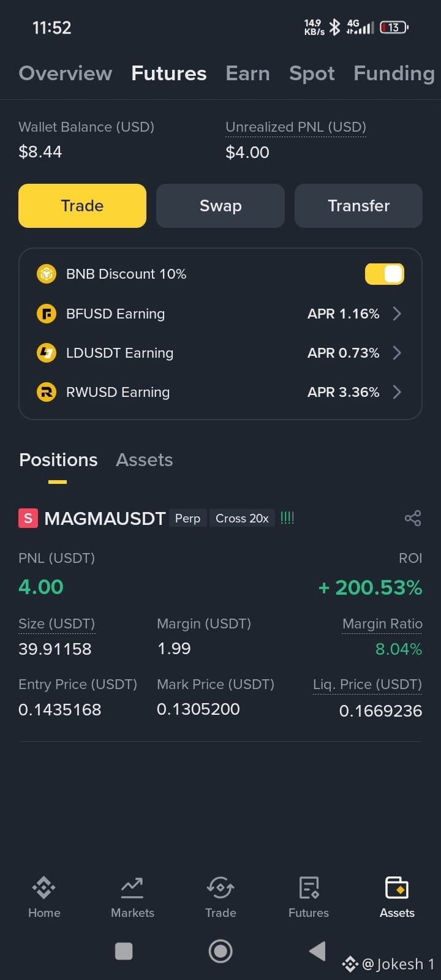The width and height of the screenshot is (441, 980).
Task: Expand LDUSDT Earning APR 0.73% chevron
Action: pyautogui.click(x=397, y=353)
